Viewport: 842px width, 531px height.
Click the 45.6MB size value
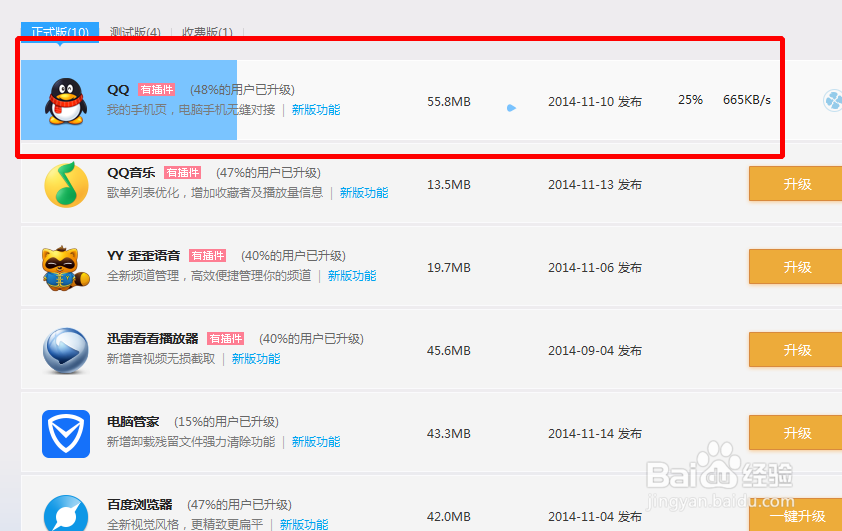point(449,351)
